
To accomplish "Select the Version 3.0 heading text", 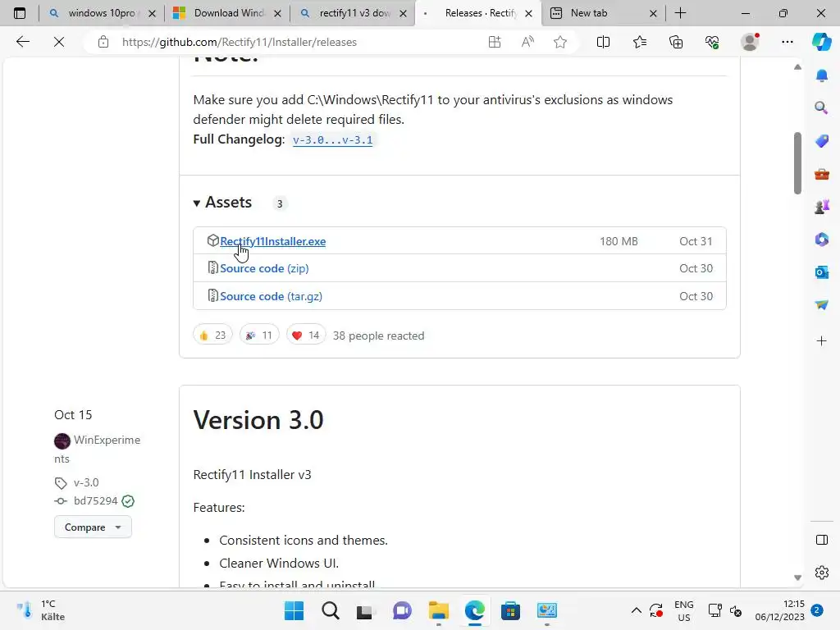I will [x=258, y=420].
